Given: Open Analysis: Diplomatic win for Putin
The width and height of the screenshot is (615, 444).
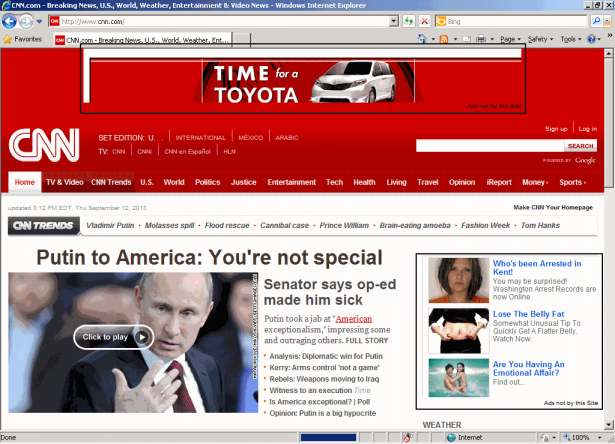Looking at the screenshot, I should pos(326,356).
